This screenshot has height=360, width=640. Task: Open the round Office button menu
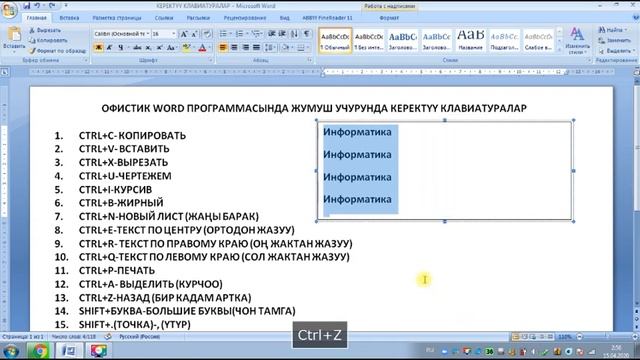(x=9, y=10)
